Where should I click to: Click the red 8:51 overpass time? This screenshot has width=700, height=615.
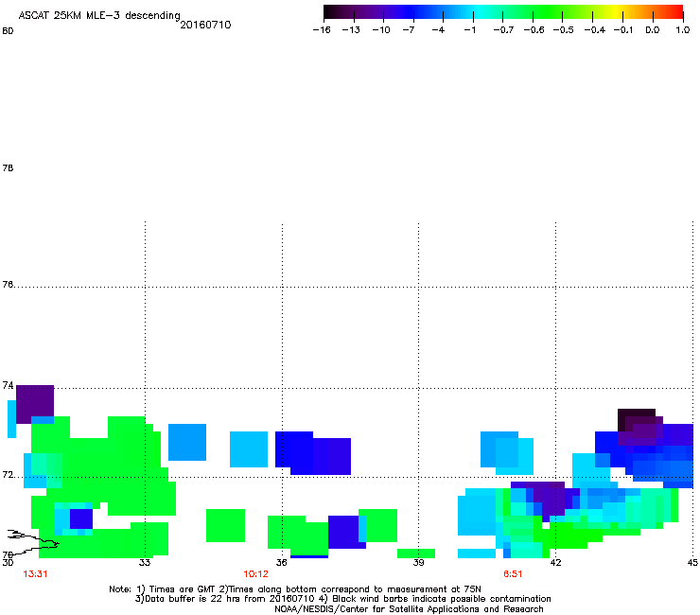[513, 574]
